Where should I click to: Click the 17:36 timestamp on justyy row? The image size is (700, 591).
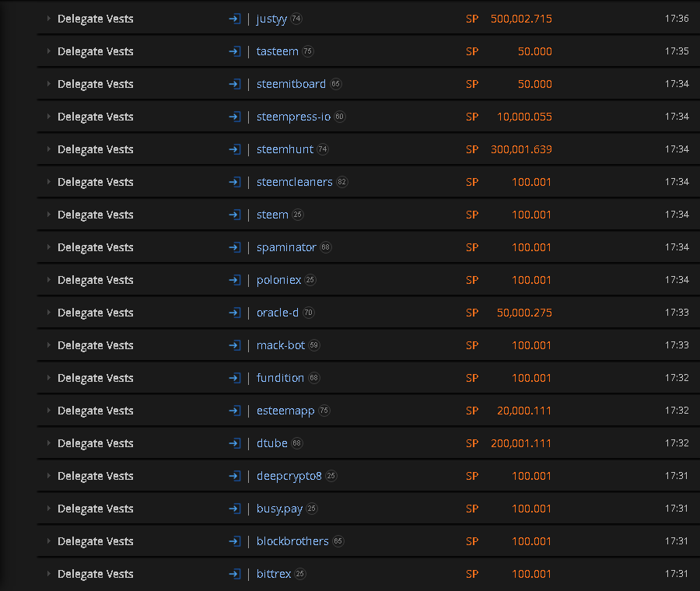(x=677, y=19)
